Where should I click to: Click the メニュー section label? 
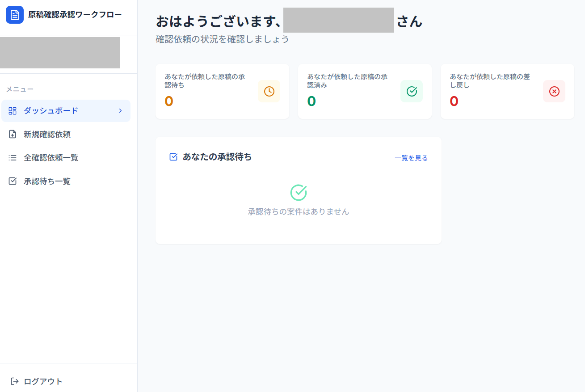(x=20, y=89)
